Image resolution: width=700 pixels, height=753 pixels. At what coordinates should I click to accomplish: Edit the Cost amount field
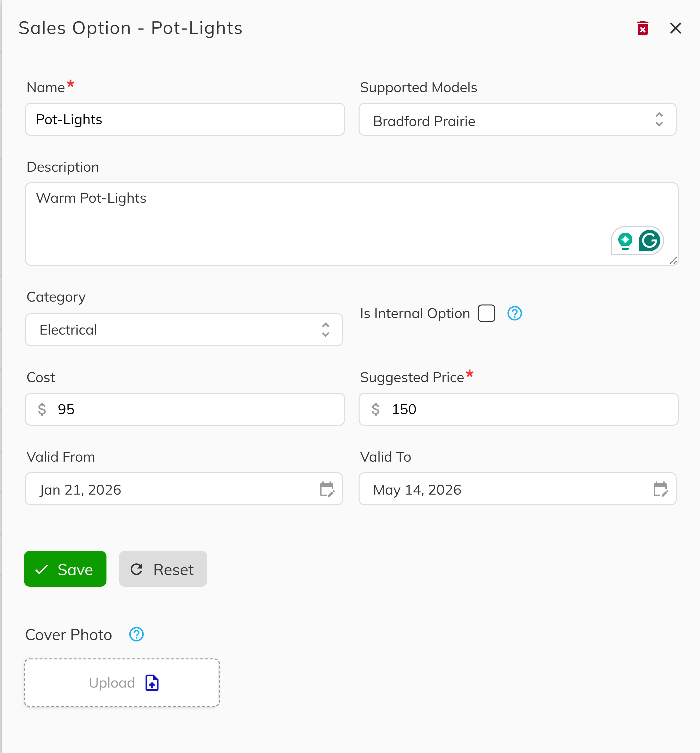click(197, 409)
